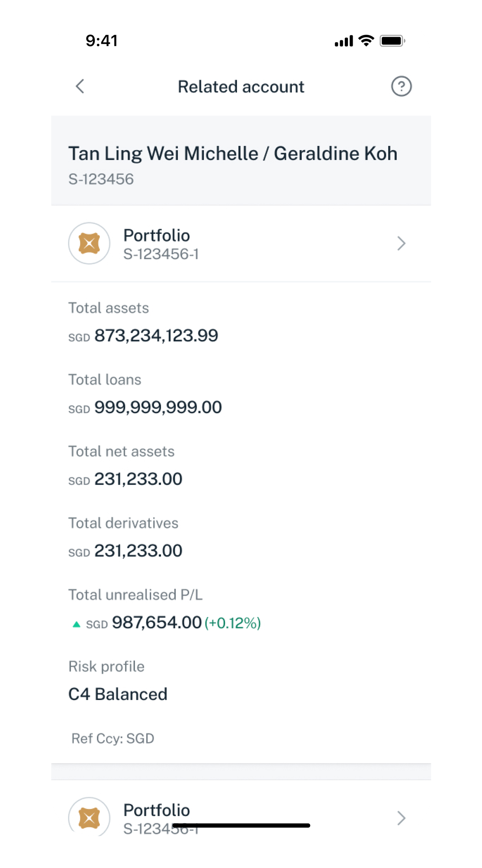Open the help question mark icon
Image resolution: width=482 pixels, height=868 pixels.
(x=401, y=86)
